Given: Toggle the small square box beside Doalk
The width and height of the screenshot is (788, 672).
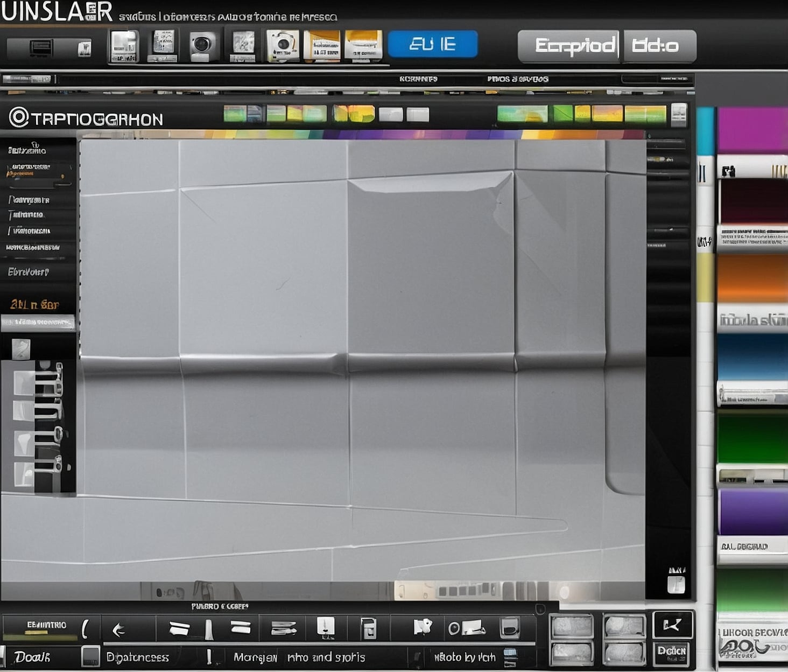Looking at the screenshot, I should pos(90,656).
